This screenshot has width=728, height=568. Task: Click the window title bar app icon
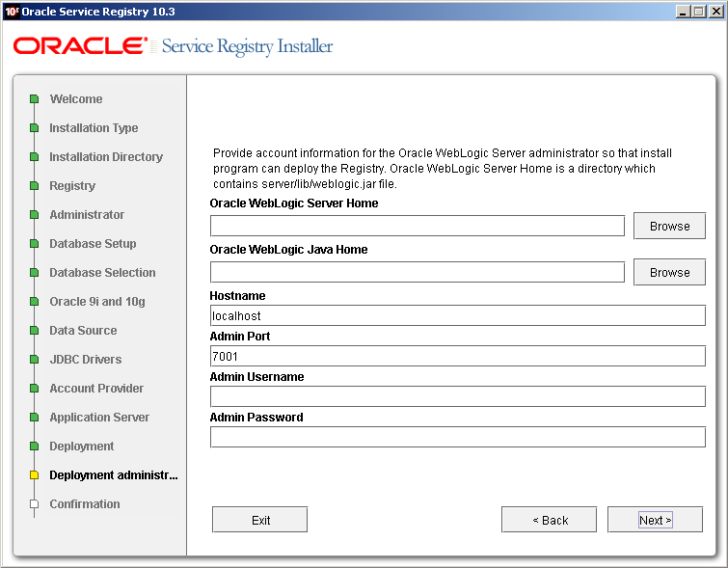12,12
